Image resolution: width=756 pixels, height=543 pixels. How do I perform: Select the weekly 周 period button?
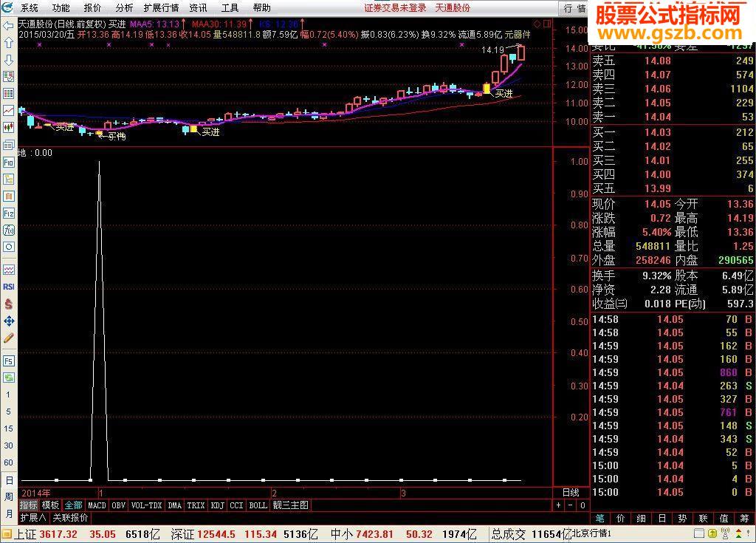click(x=9, y=497)
